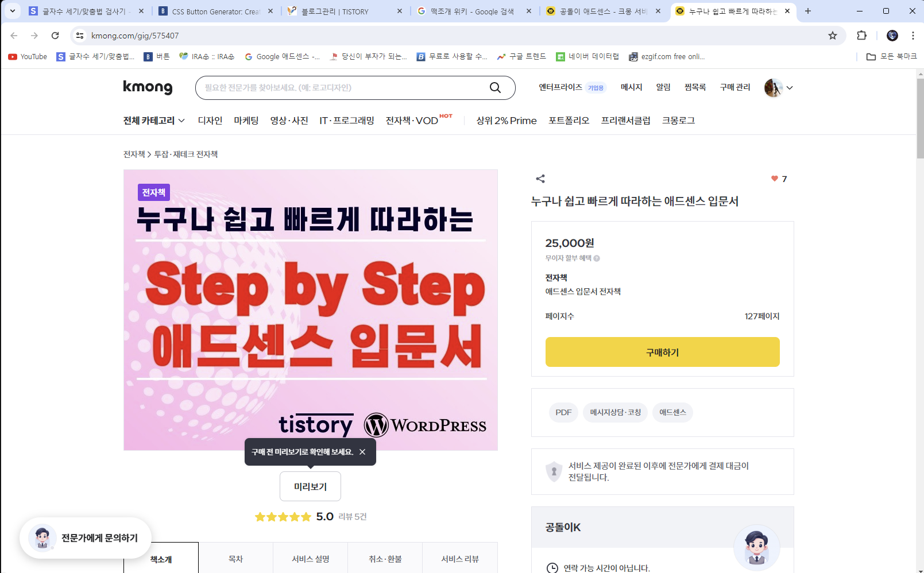Close the 글자수 세기 browser tab
This screenshot has width=924, height=573.
(x=141, y=11)
